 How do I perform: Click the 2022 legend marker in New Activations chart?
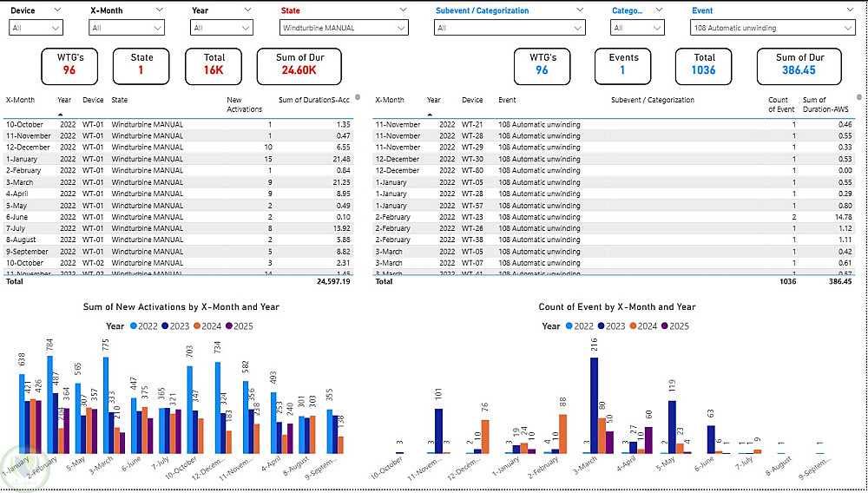[x=134, y=326]
